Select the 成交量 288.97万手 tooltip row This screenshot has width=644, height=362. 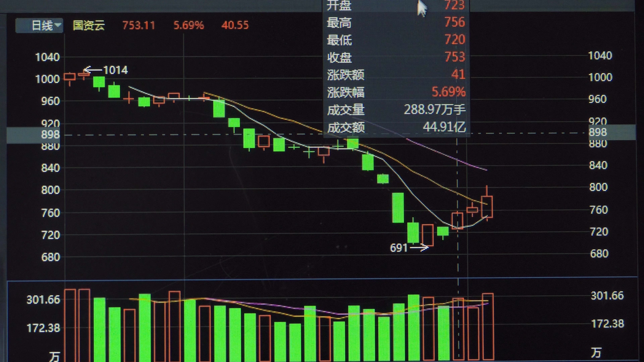396,110
